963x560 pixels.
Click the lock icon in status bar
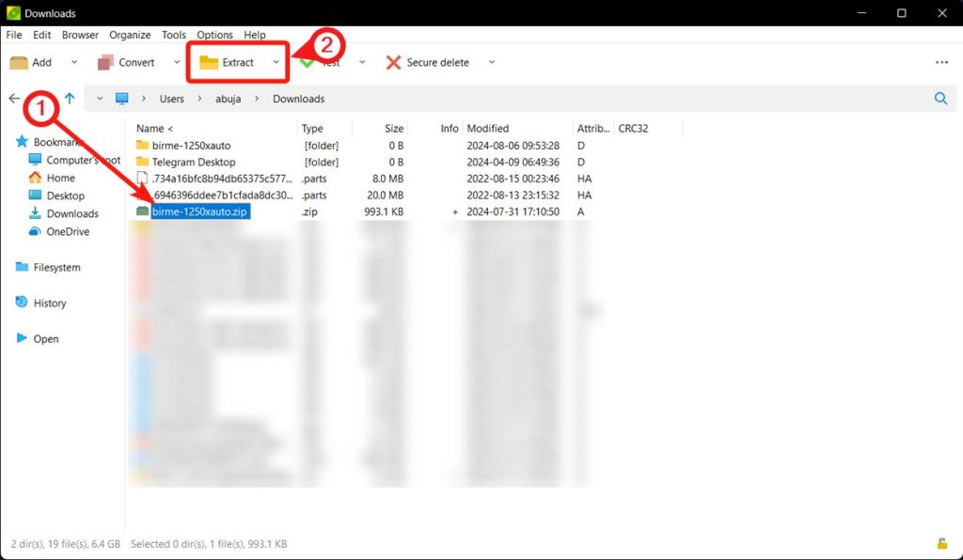(940, 543)
